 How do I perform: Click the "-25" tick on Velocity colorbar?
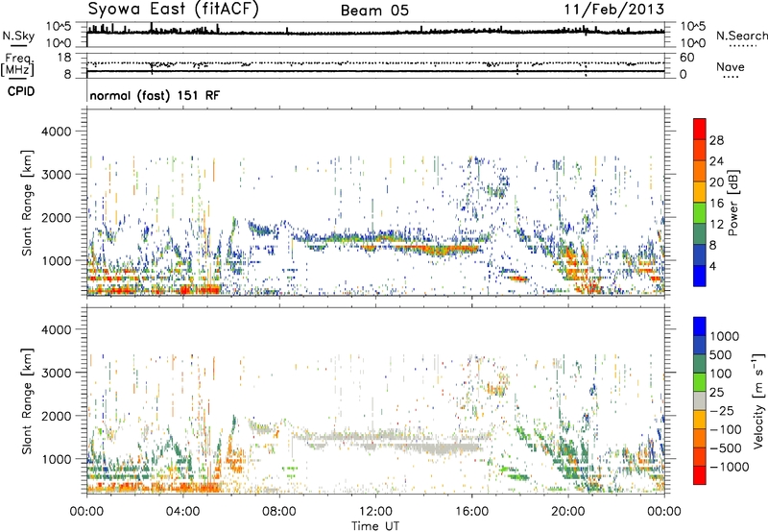pos(722,411)
